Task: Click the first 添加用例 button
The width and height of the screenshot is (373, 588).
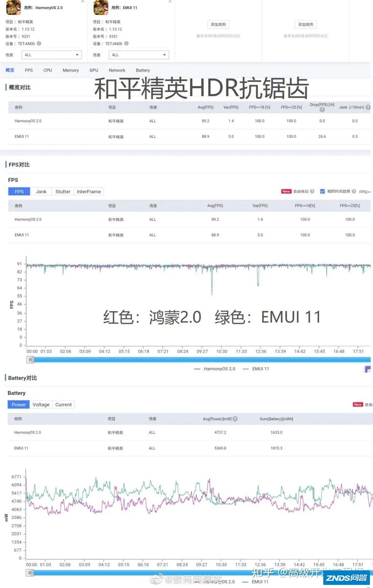Action: 218,24
